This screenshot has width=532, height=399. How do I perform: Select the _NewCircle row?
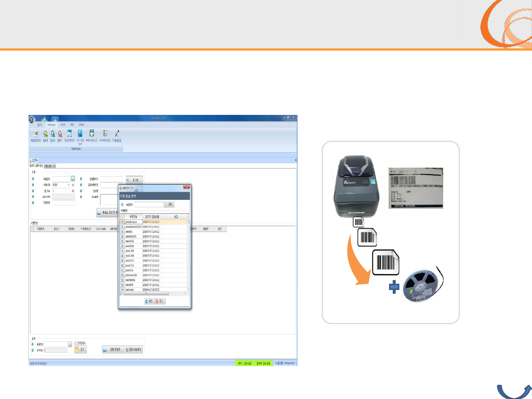[154, 270]
